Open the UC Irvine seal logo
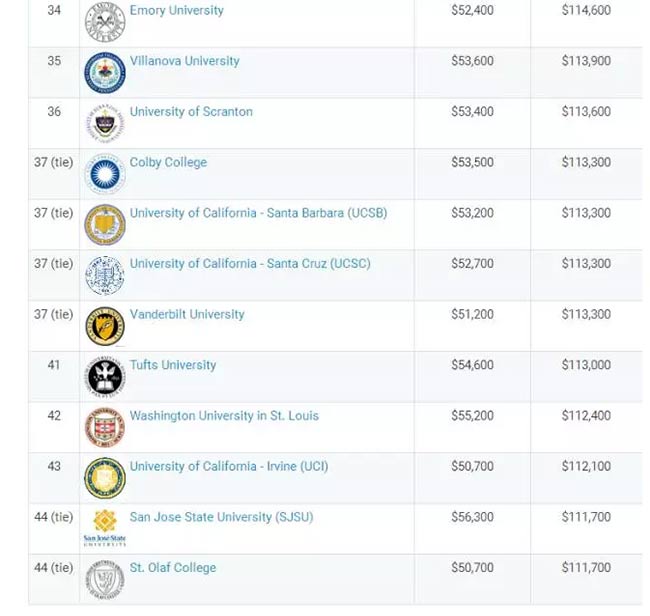The height and width of the screenshot is (616, 650). click(x=105, y=478)
